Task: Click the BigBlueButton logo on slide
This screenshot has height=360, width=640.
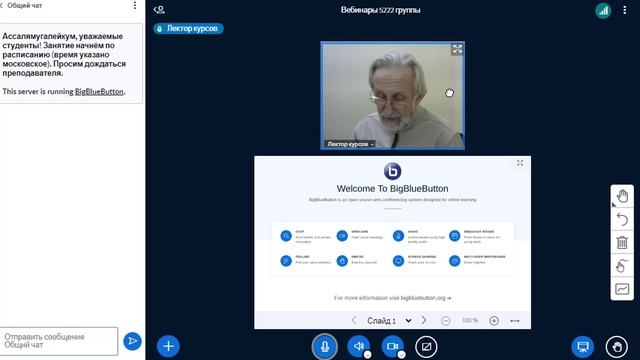Action: pos(392,171)
